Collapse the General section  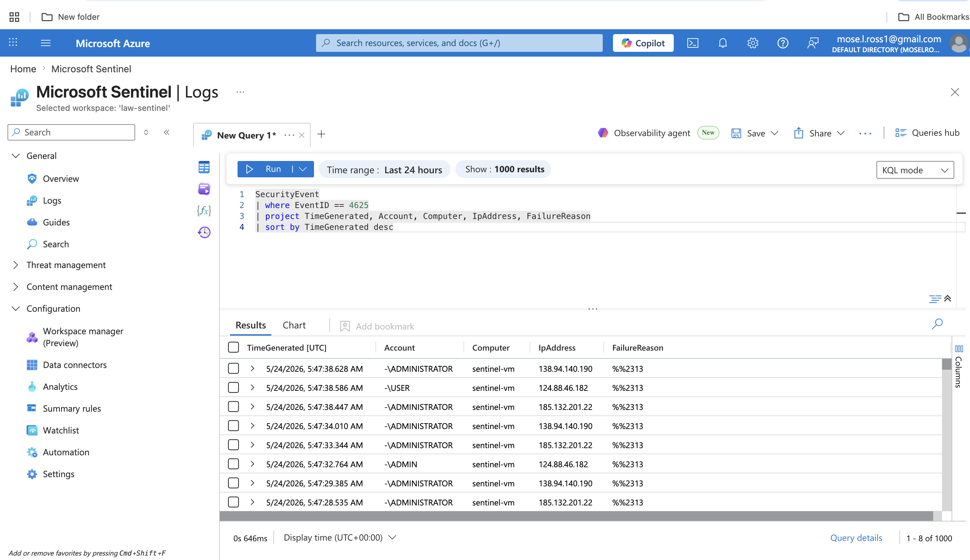click(16, 156)
